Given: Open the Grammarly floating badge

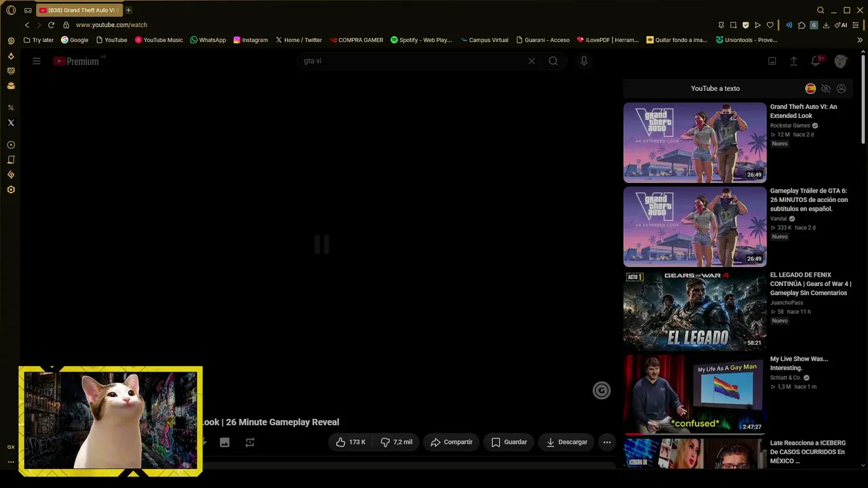Looking at the screenshot, I should 601,390.
